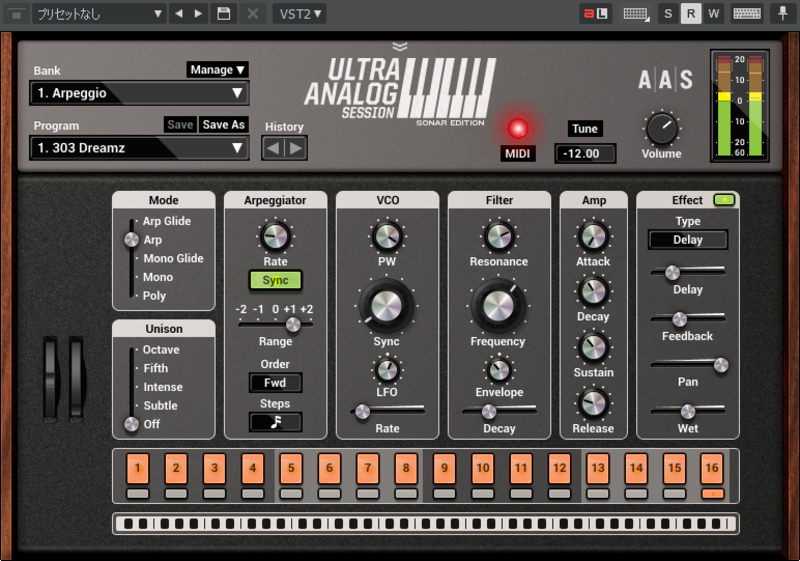This screenshot has width=800, height=561.
Task: Click the Amp Decay knob
Action: point(593,292)
